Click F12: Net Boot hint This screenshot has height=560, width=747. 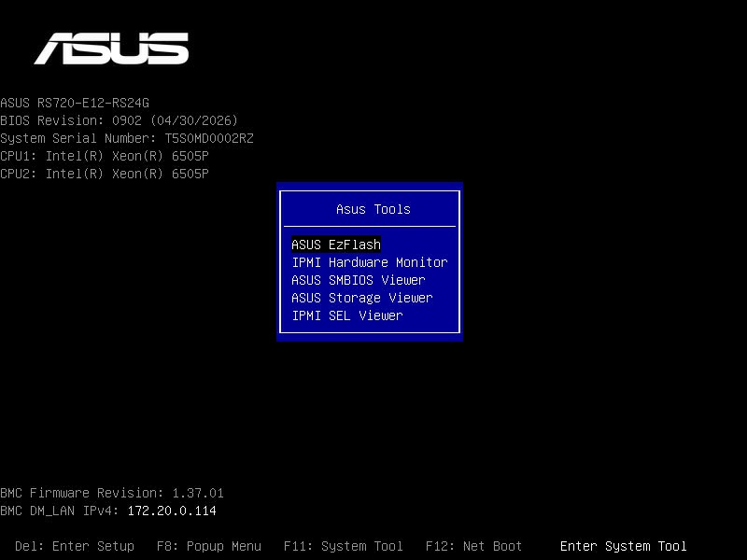[x=473, y=546]
